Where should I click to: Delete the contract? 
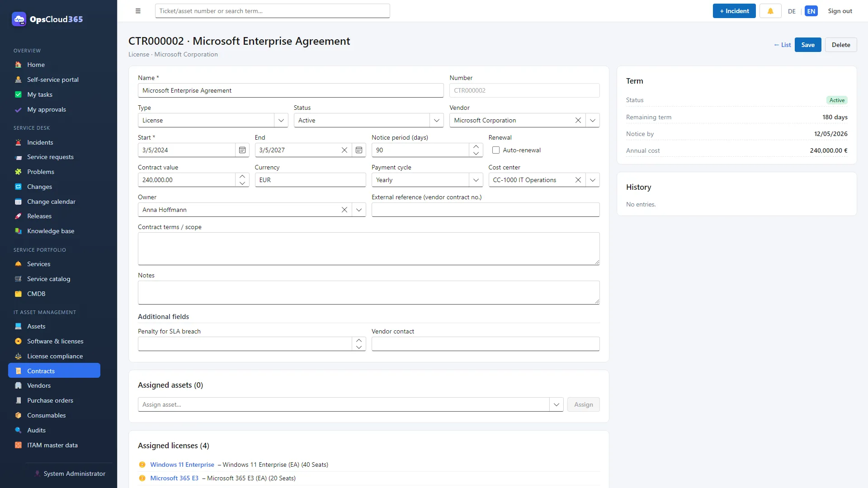point(841,45)
